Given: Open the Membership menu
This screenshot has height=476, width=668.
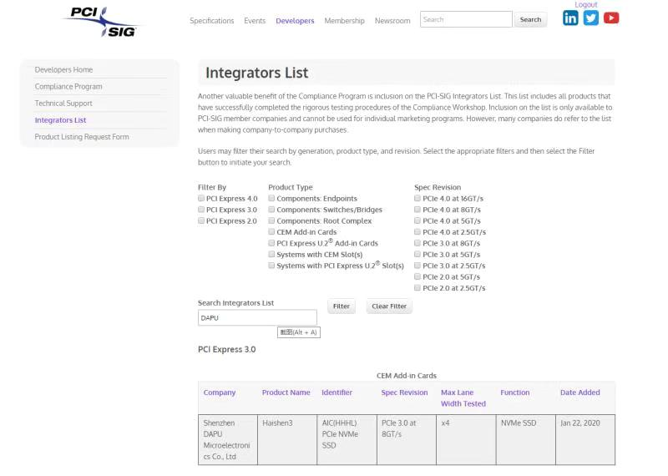Looking at the screenshot, I should (x=344, y=20).
